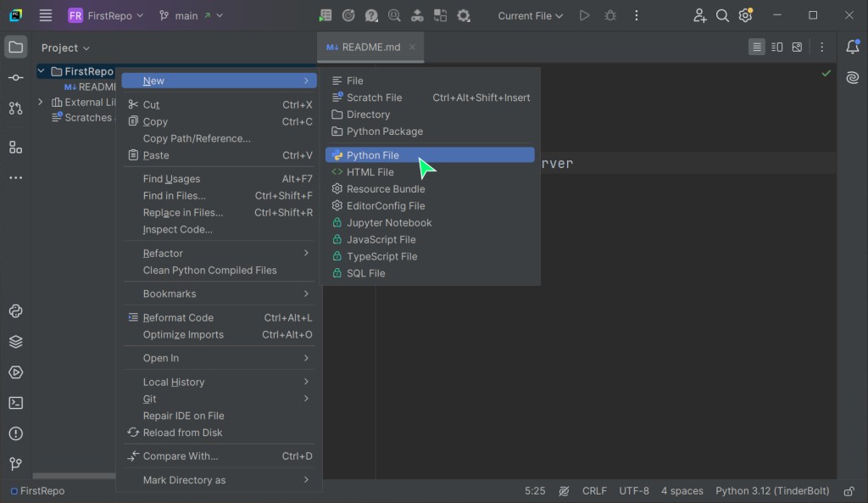Open the Commit tool window
The height and width of the screenshot is (503, 868).
click(x=15, y=78)
